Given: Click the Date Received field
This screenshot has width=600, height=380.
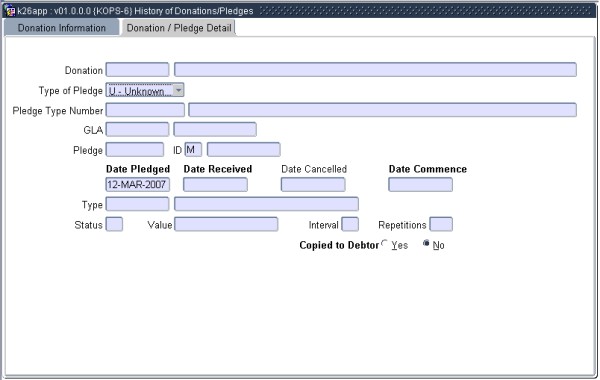Looking at the screenshot, I should point(215,184).
